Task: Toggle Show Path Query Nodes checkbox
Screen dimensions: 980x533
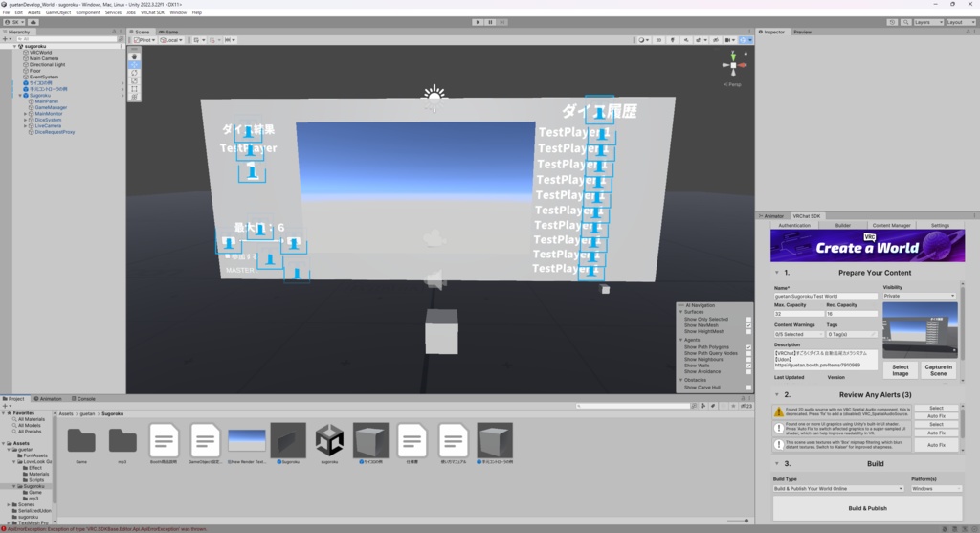Action: [748, 354]
